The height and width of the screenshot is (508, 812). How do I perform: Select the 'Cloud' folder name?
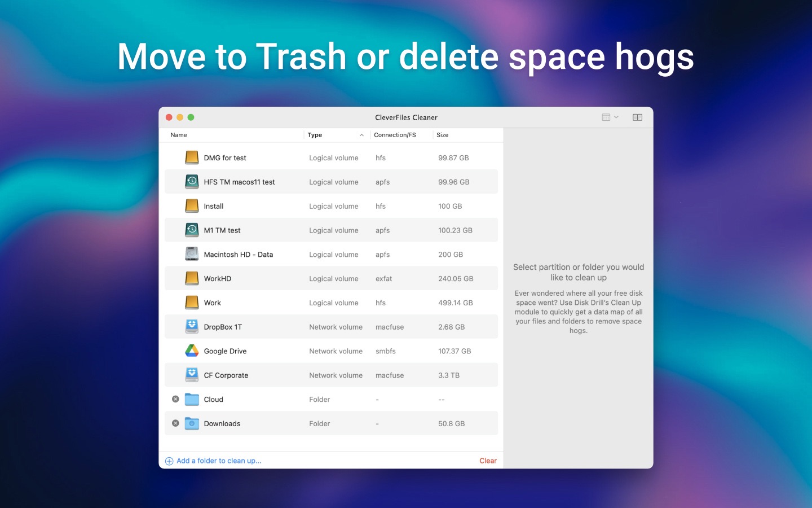tap(214, 399)
